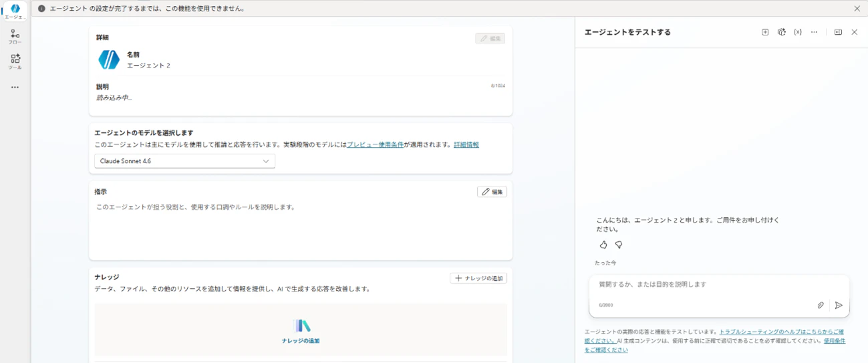Click the ナレッジの追加 button at top right

tap(478, 278)
